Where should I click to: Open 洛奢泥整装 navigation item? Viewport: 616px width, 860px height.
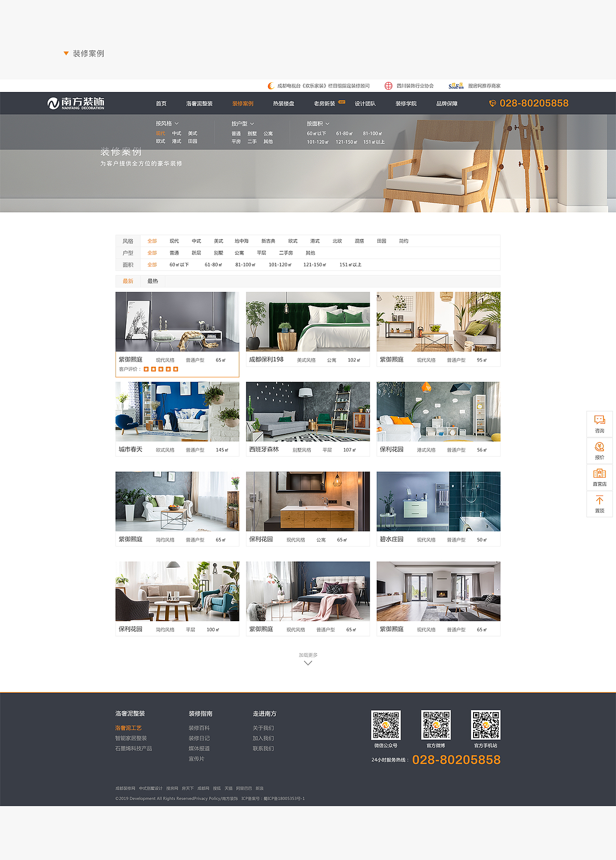click(x=199, y=104)
